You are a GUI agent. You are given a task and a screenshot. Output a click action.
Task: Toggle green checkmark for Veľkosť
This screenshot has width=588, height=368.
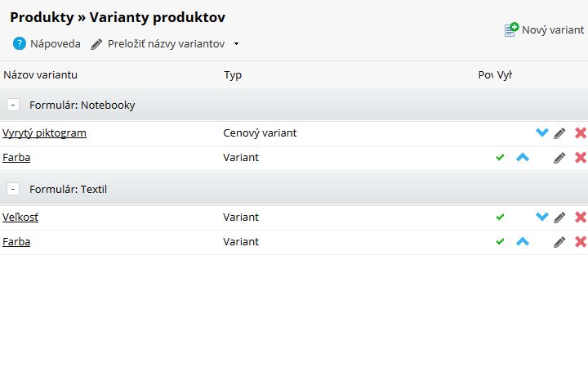tap(501, 217)
